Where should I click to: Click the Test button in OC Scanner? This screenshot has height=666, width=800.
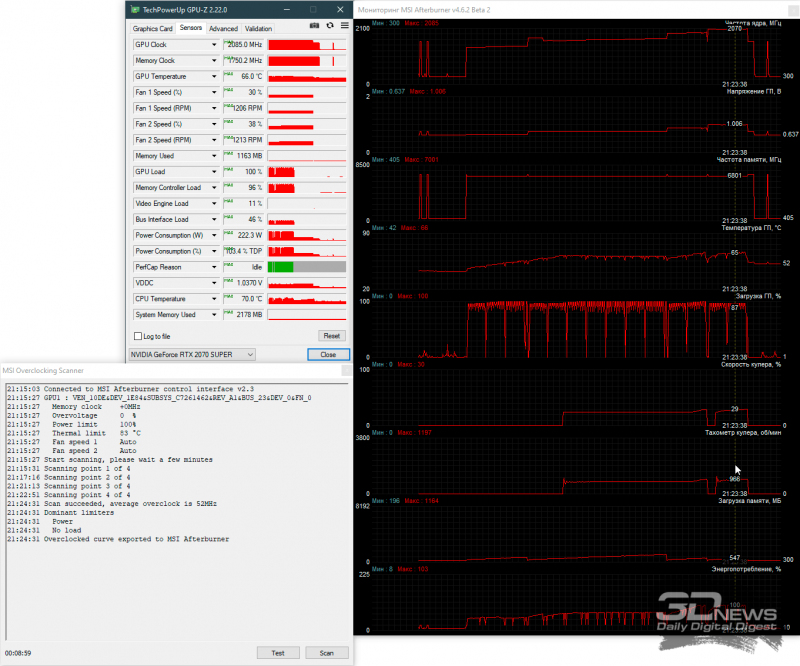(x=278, y=653)
